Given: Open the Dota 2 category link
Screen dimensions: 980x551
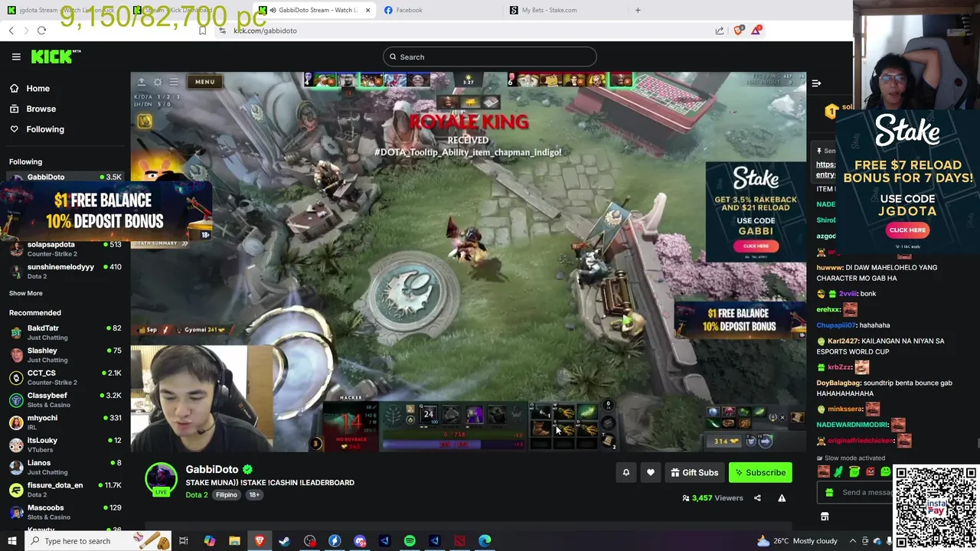Looking at the screenshot, I should pos(197,495).
